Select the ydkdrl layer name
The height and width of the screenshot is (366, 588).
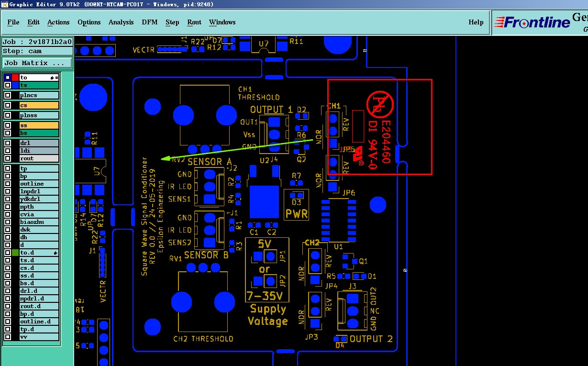point(39,199)
